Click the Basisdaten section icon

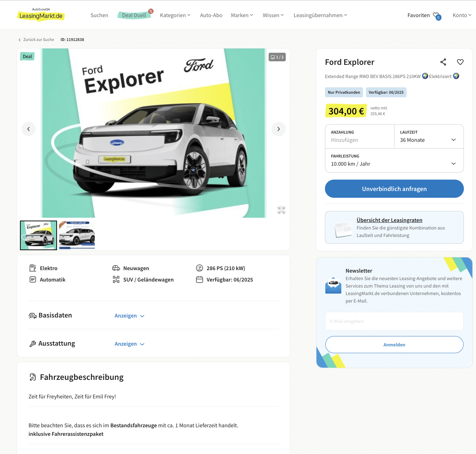[x=33, y=316]
